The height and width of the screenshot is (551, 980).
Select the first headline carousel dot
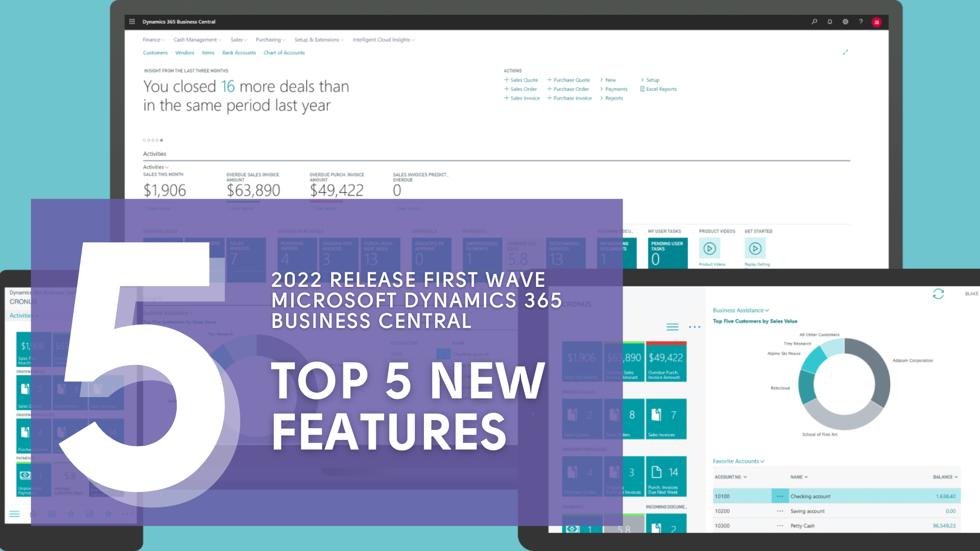(x=144, y=140)
